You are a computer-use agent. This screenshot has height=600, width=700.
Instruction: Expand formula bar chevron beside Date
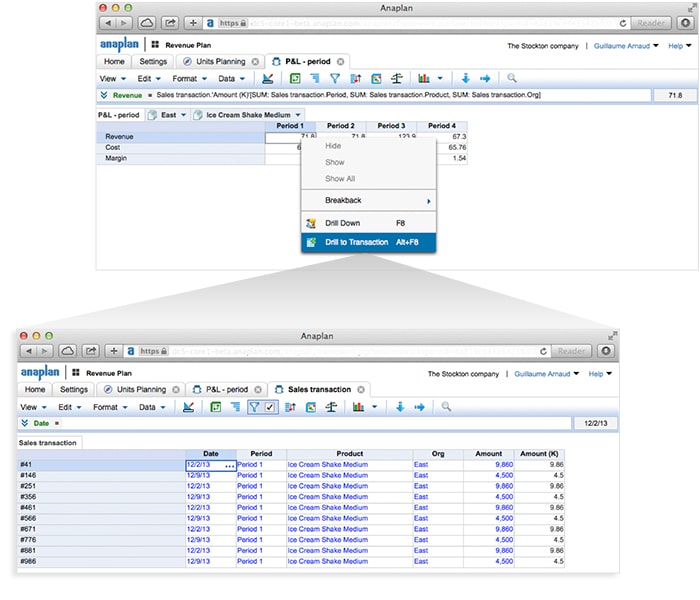(25, 423)
